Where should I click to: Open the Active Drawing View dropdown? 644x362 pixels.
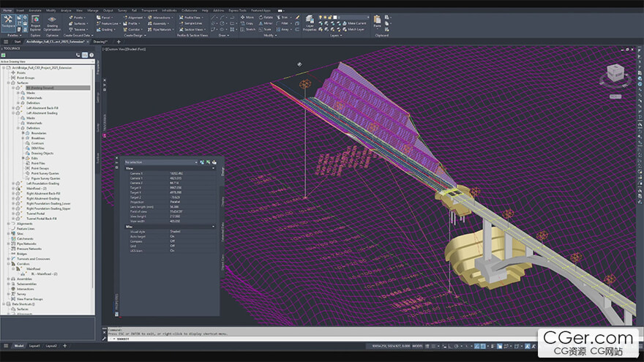pos(48,61)
